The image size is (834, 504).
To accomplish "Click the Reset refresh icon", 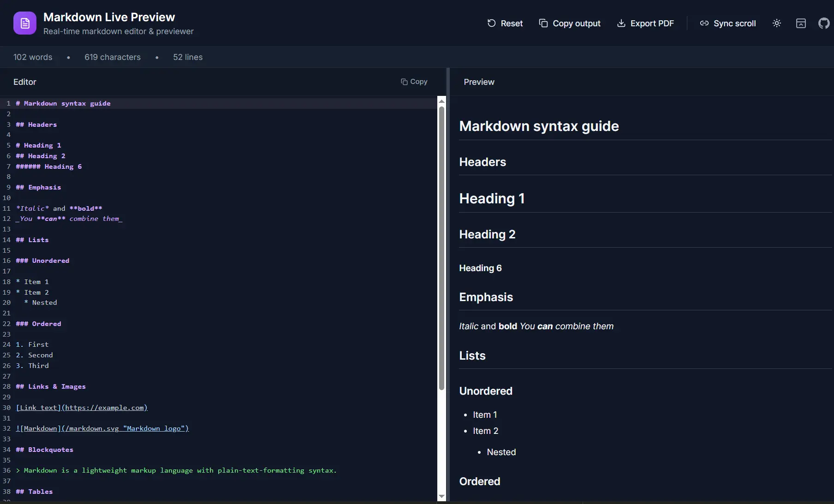I will pyautogui.click(x=492, y=23).
